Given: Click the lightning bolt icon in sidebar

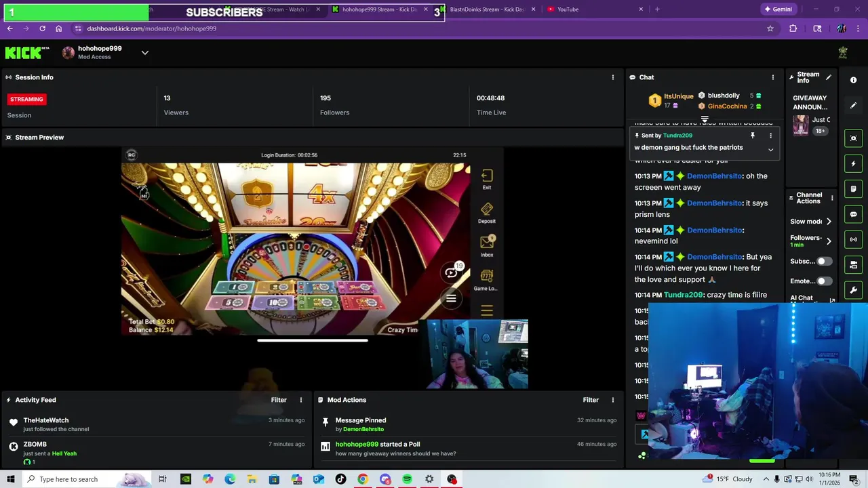Looking at the screenshot, I should tap(853, 163).
